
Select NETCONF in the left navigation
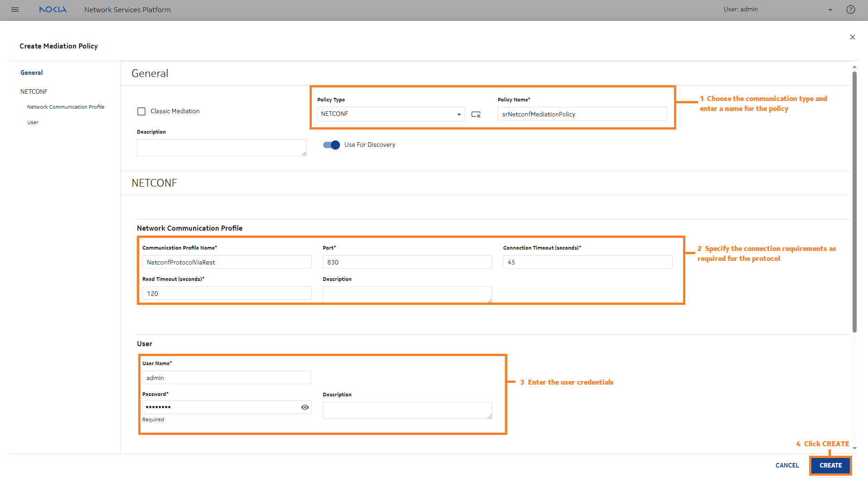tap(34, 92)
